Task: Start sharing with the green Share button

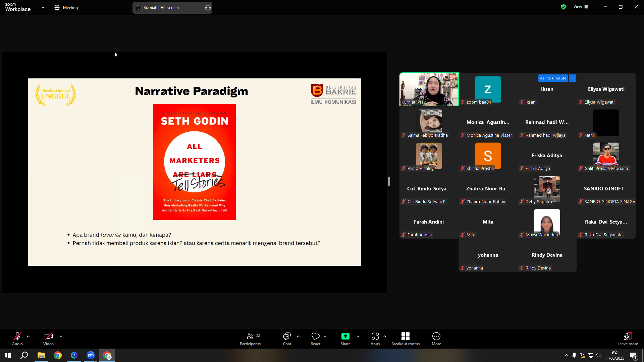Action: pos(345,339)
